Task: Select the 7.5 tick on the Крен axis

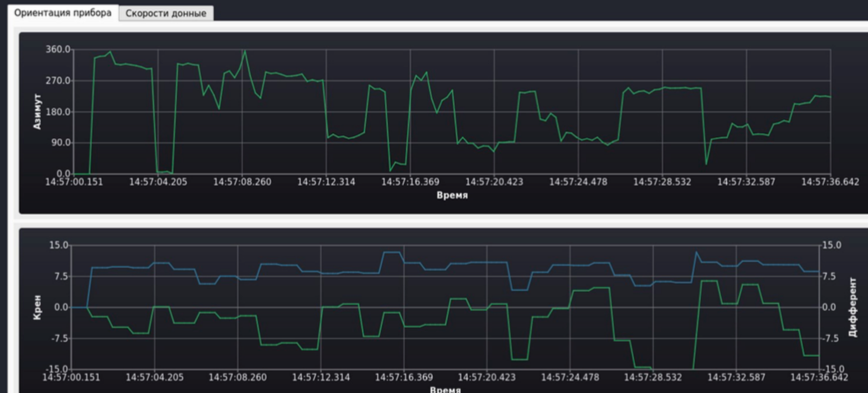Action: tap(61, 276)
